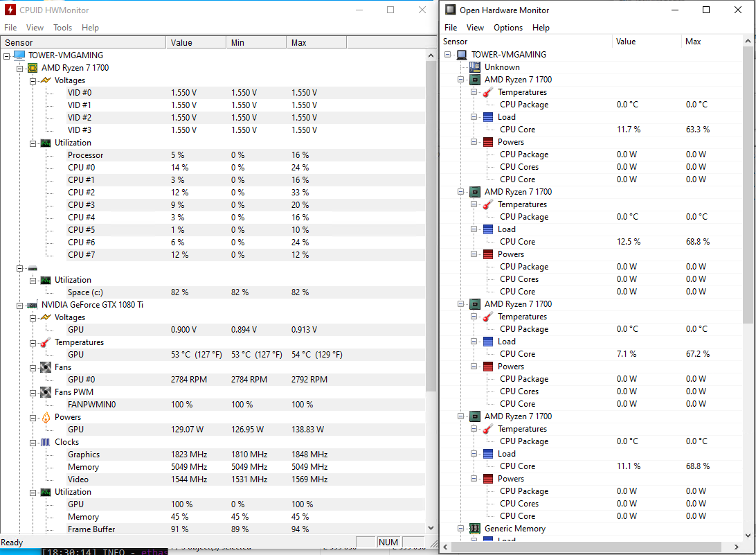Screen dimensions: 756x555
Task: Collapse the TOWER-VMGAMING node in Open Hardware Monitor
Action: pos(447,55)
